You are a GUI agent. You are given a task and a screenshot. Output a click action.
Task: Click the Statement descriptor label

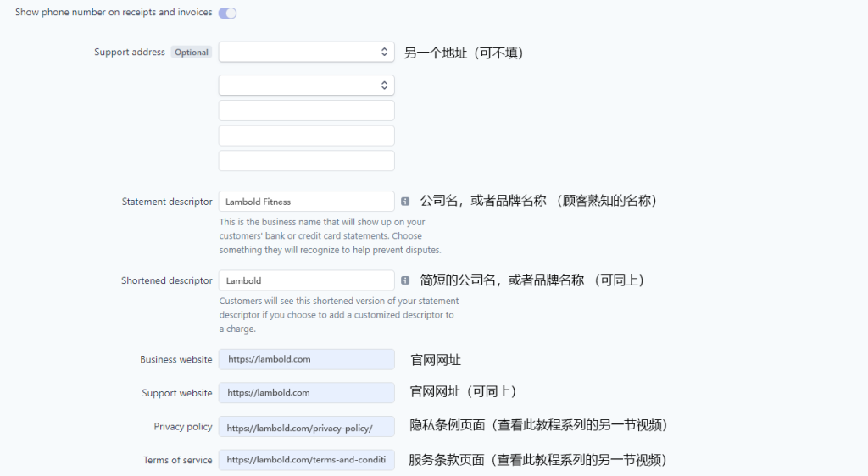click(167, 202)
